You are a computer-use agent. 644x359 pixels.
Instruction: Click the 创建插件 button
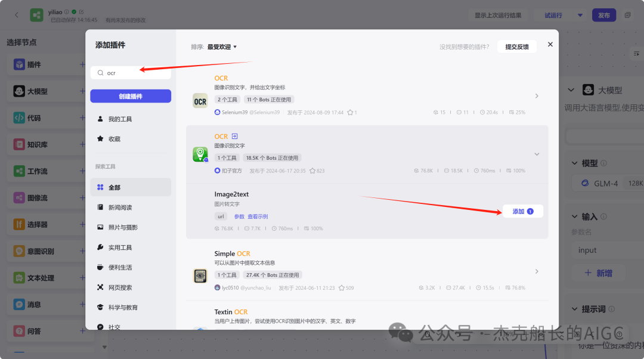131,96
